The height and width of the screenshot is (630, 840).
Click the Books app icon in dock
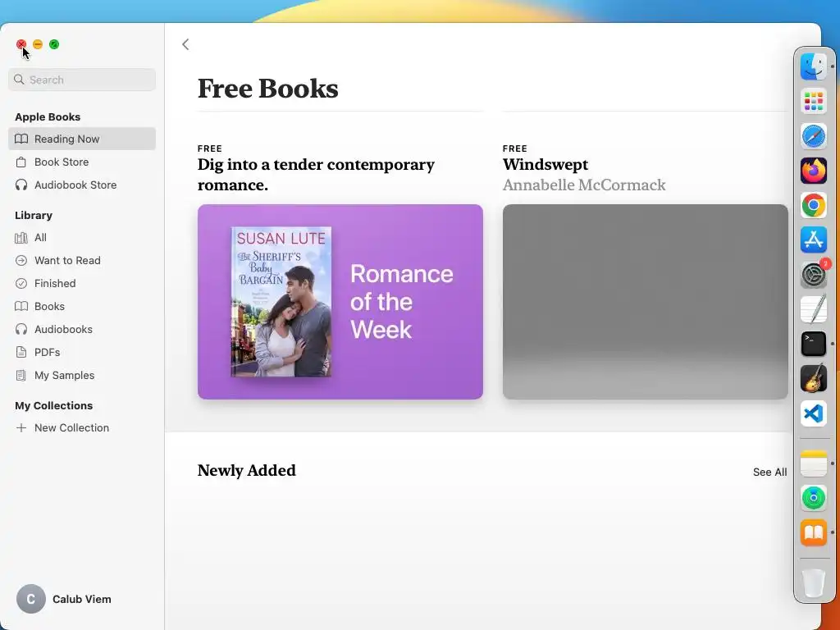pos(814,532)
